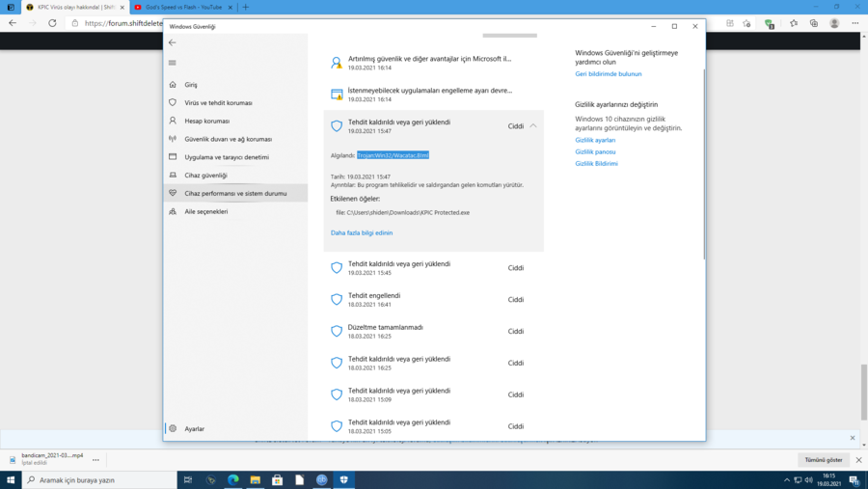Open notification center in taskbar
The height and width of the screenshot is (489, 868).
854,479
